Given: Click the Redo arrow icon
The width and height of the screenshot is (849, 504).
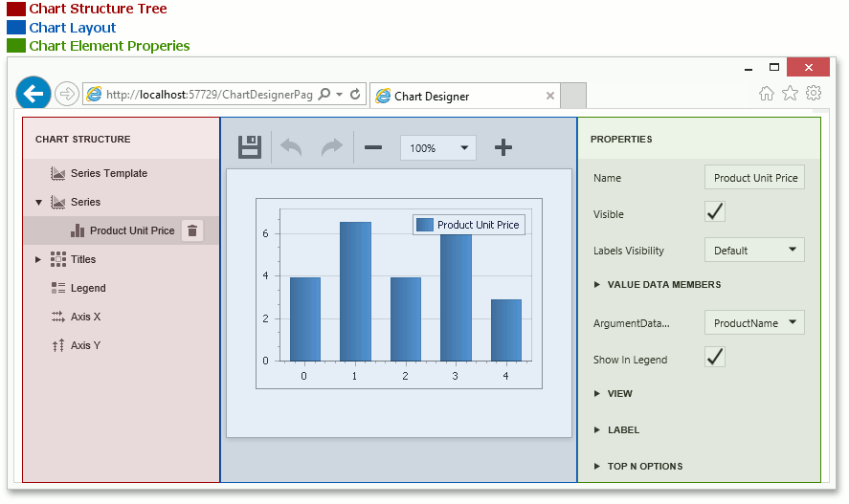Looking at the screenshot, I should 331,147.
